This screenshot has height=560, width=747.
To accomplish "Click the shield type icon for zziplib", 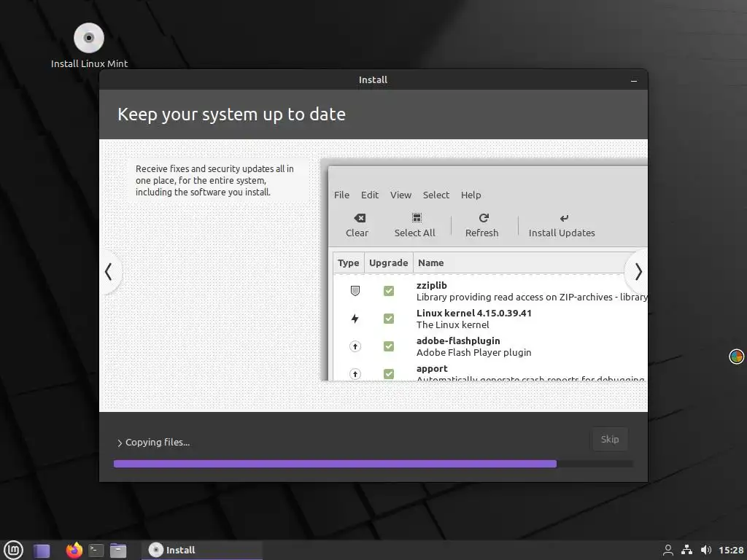I will coord(355,290).
